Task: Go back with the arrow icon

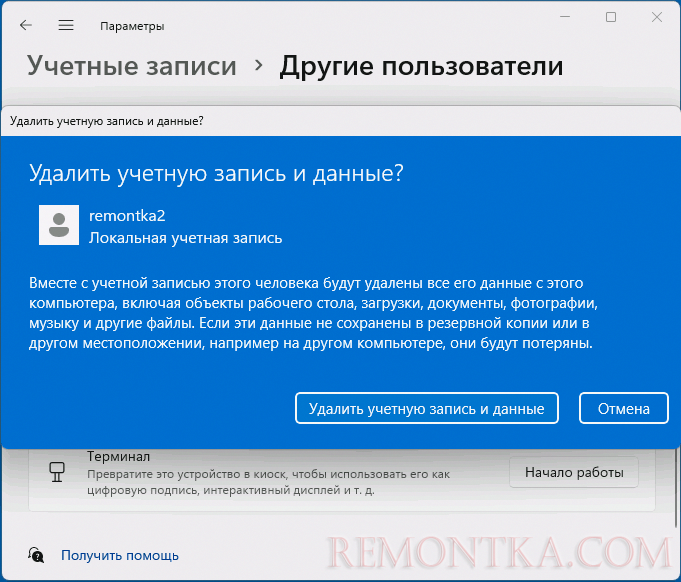Action: (x=26, y=25)
